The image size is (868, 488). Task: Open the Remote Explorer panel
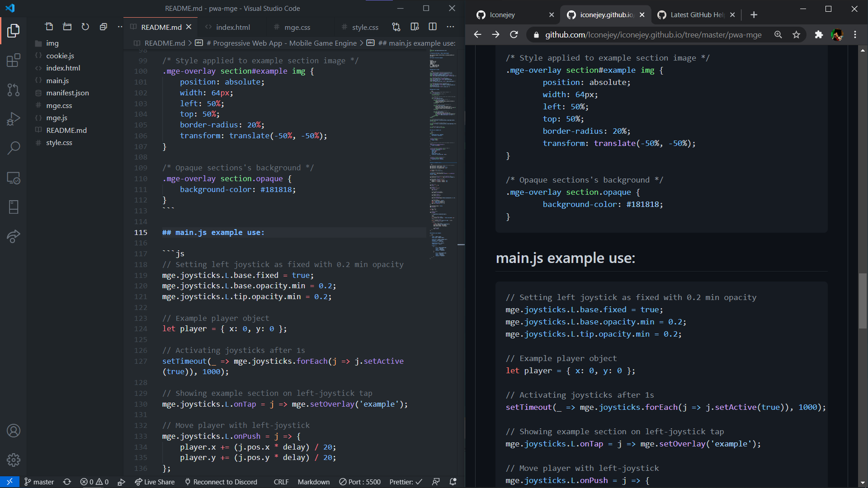tap(14, 178)
